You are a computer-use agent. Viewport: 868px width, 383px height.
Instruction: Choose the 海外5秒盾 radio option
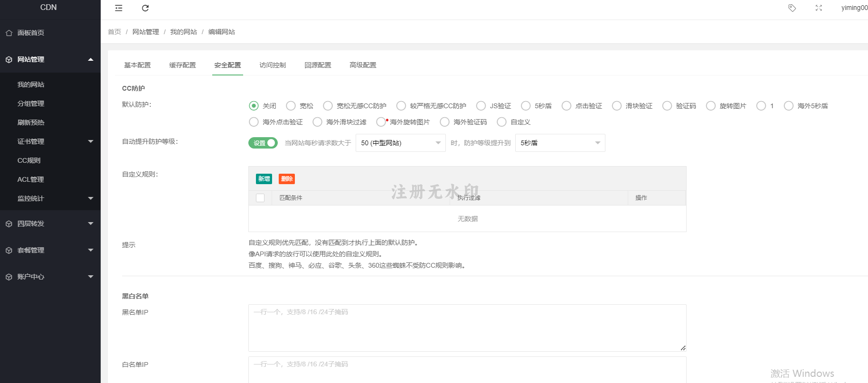click(x=789, y=106)
